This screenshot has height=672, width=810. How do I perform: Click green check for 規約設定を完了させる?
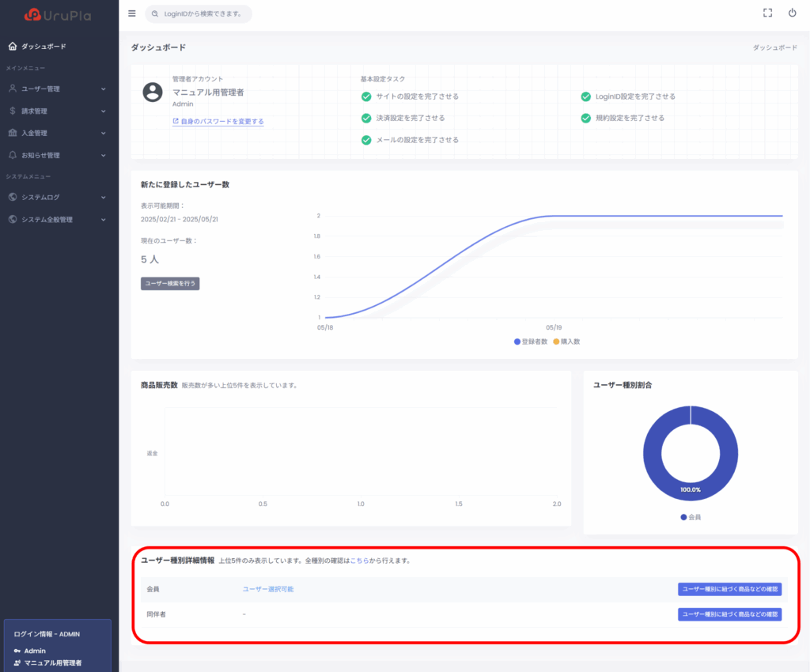click(x=586, y=119)
